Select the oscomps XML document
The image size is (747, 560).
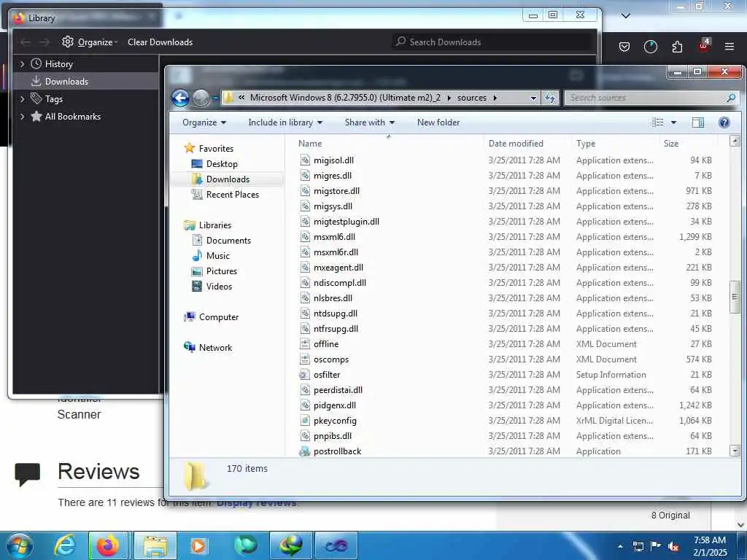coord(331,359)
